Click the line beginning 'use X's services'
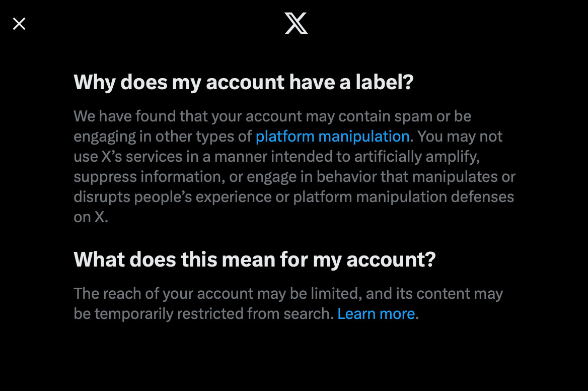The height and width of the screenshot is (391, 588). 277,157
